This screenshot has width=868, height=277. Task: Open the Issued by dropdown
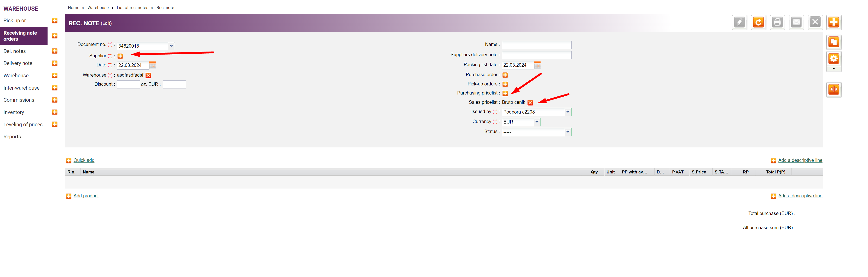click(x=568, y=112)
